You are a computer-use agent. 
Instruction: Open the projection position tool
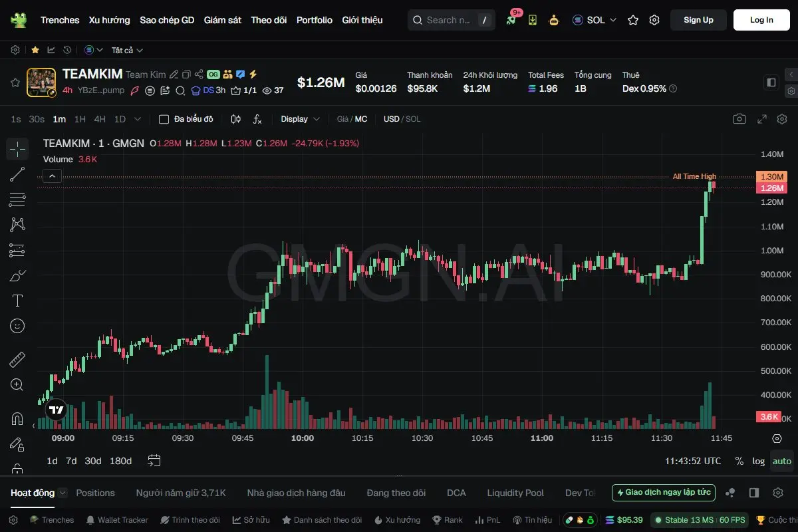tap(17, 250)
